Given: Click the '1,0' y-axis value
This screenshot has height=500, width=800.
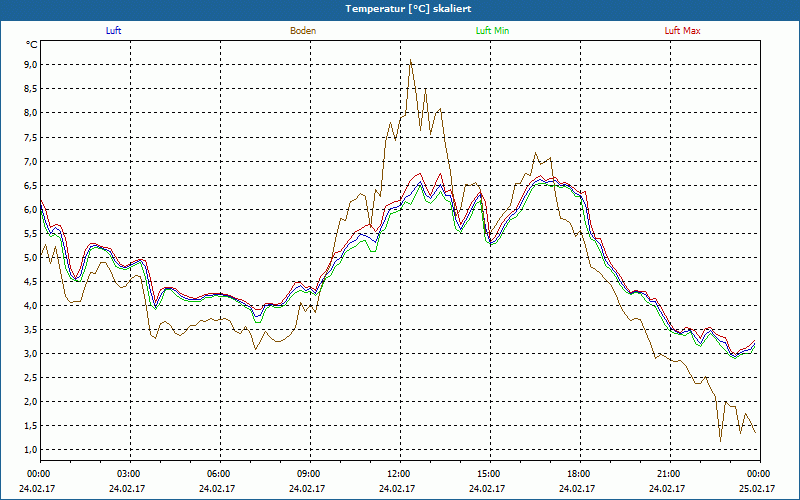Looking at the screenshot, I should tap(31, 449).
